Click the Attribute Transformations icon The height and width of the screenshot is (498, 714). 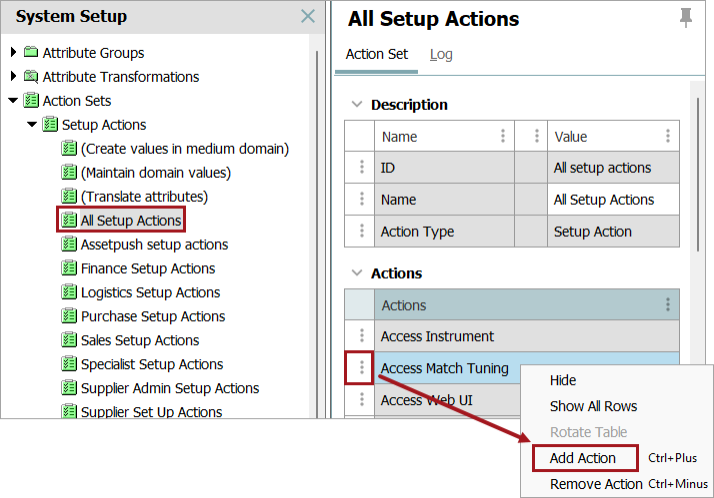31,76
